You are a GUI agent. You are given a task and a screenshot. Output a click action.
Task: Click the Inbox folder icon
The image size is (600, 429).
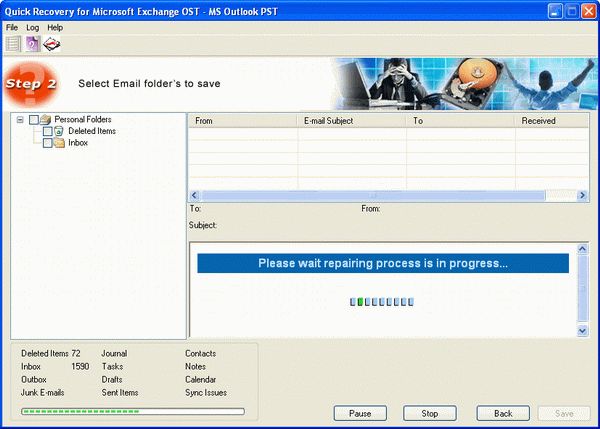tap(59, 143)
